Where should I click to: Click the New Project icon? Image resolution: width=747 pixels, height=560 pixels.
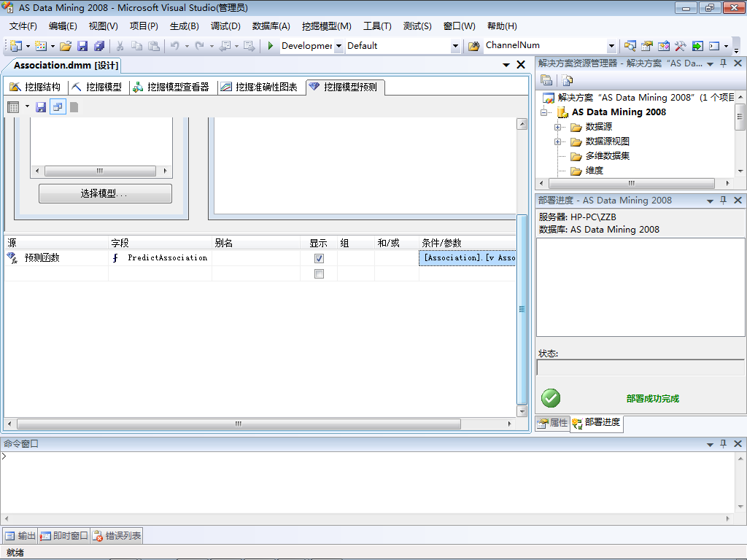coord(16,46)
